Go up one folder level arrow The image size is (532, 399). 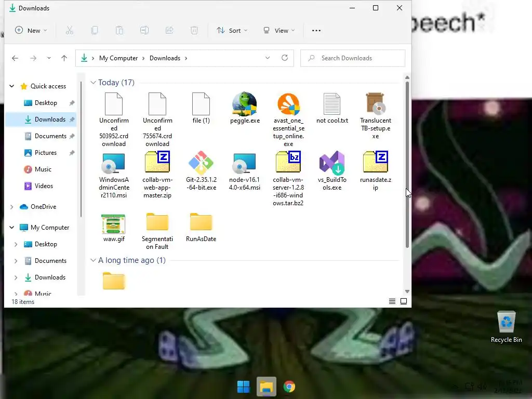[64, 58]
